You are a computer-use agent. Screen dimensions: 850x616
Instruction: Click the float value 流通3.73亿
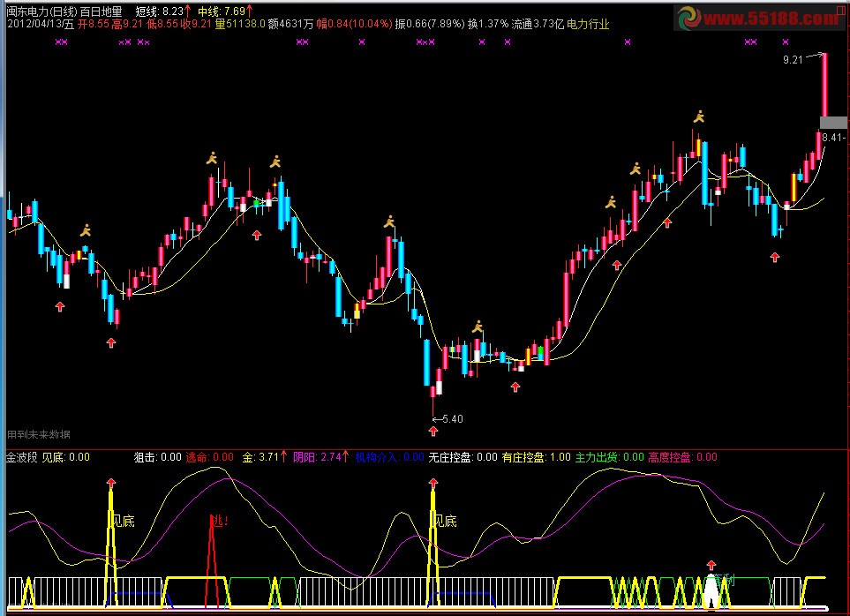(538, 24)
